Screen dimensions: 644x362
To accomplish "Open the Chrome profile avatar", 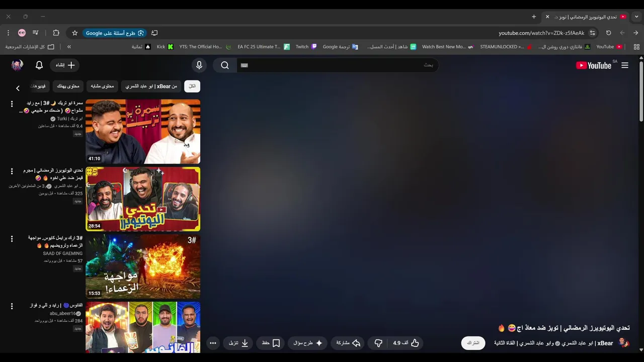I will coord(22,33).
